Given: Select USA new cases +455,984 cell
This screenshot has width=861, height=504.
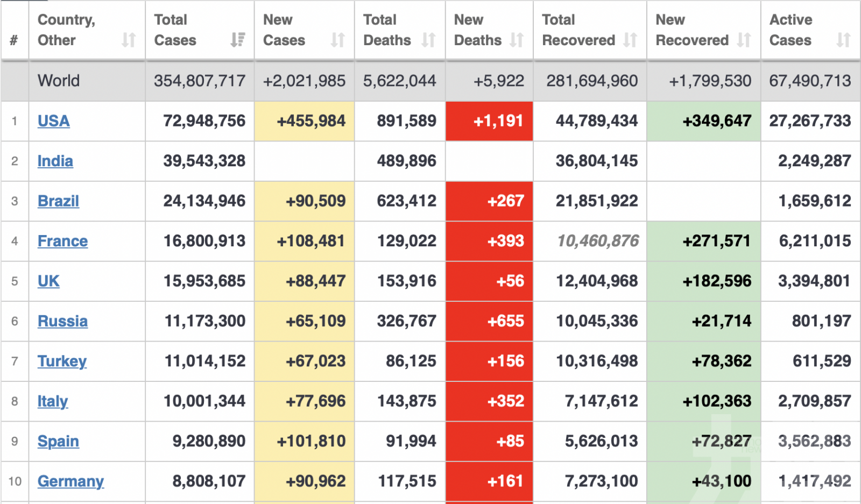Looking at the screenshot, I should coord(304,121).
